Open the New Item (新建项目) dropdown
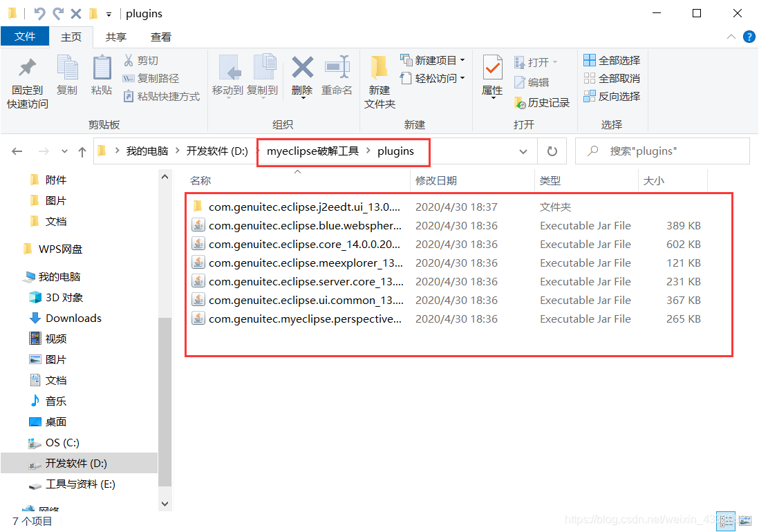Image resolution: width=759 pixels, height=532 pixels. pos(432,61)
